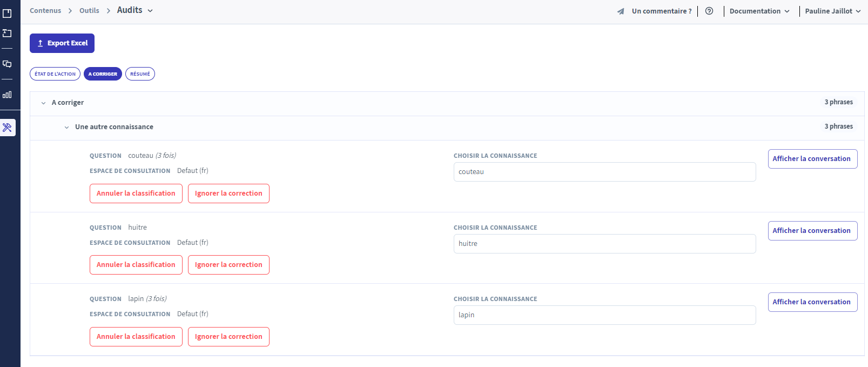
Task: Select the 'A corriger' filter pill
Action: click(x=103, y=74)
